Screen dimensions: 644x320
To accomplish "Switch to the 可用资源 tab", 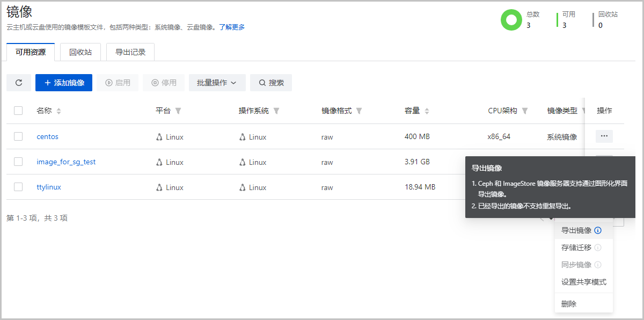I will [x=31, y=52].
